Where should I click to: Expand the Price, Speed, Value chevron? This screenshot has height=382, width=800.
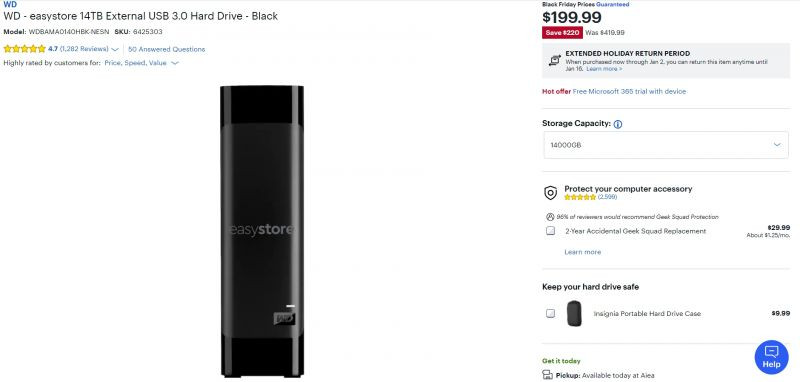pos(175,63)
